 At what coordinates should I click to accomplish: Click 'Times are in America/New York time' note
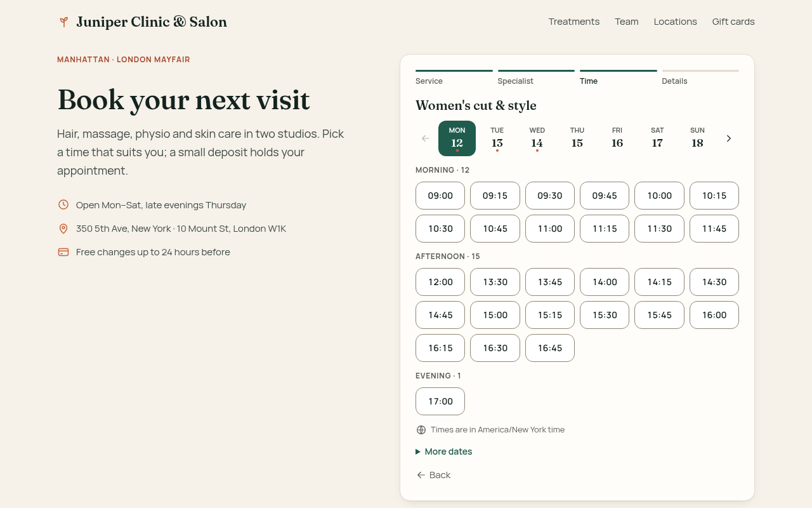(497, 430)
